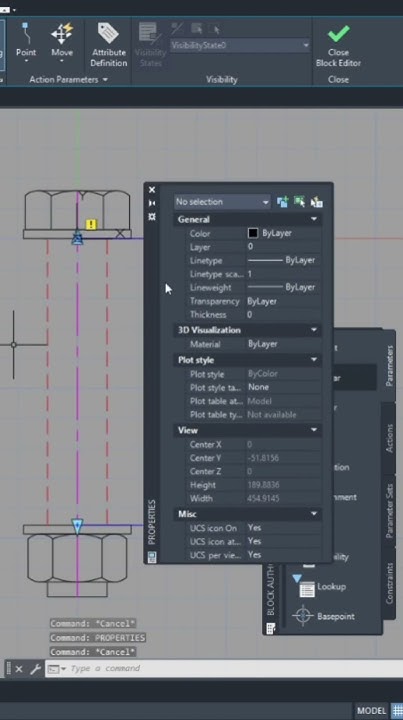Viewport: 403px width, 720px height.
Task: Collapse the General section in Properties
Action: (x=314, y=219)
